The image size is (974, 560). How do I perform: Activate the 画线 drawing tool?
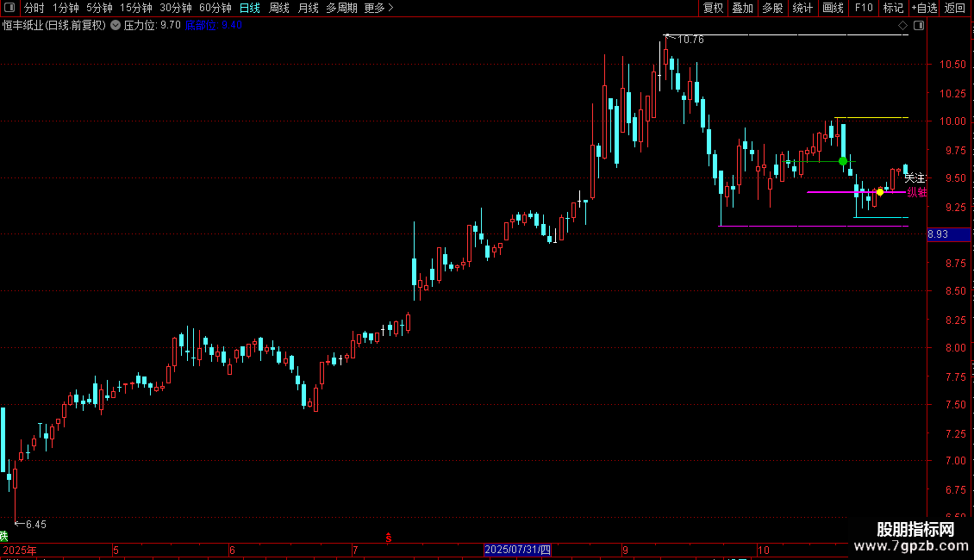pyautogui.click(x=833, y=8)
